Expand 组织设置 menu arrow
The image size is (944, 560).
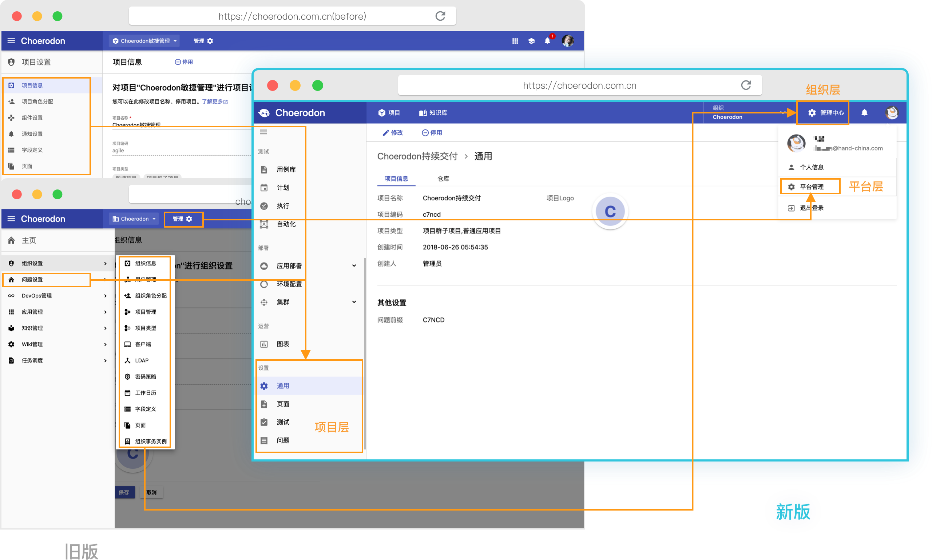[x=105, y=263]
